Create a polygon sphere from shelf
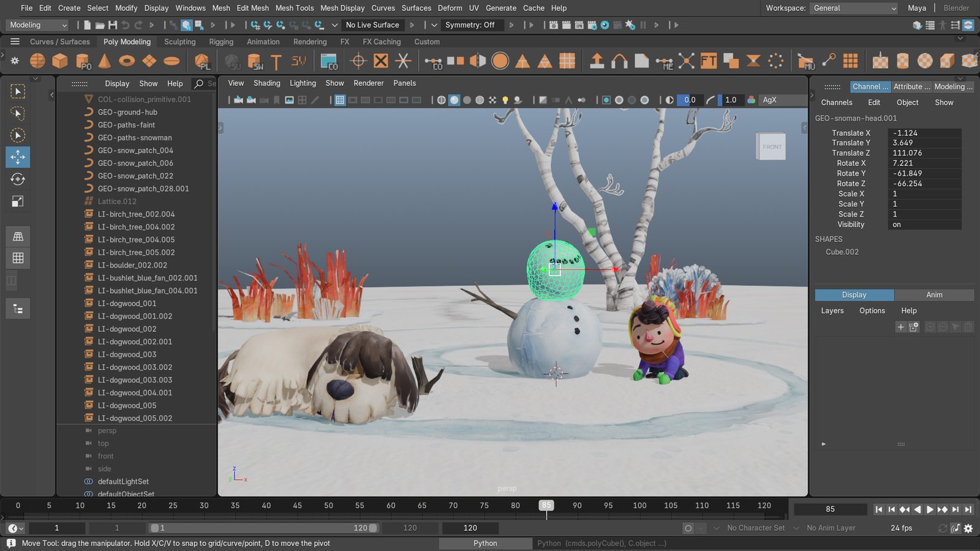 coord(37,61)
